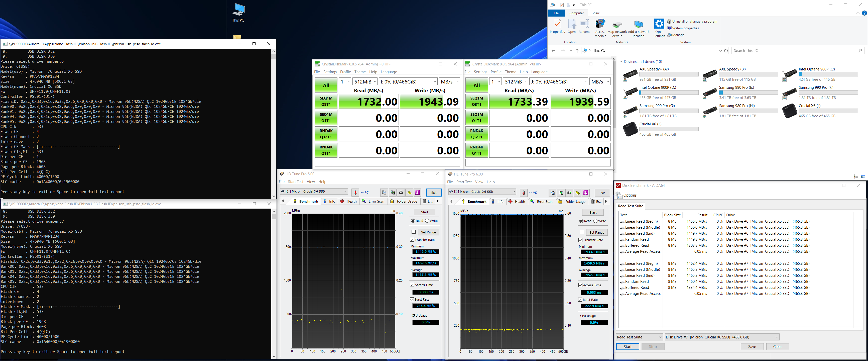Click Samsung 990 Pro (E:) capacity bar

(x=748, y=92)
